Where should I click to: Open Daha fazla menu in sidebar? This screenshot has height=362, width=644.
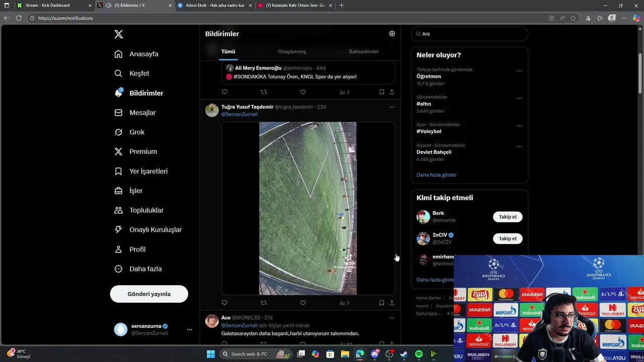(138, 269)
